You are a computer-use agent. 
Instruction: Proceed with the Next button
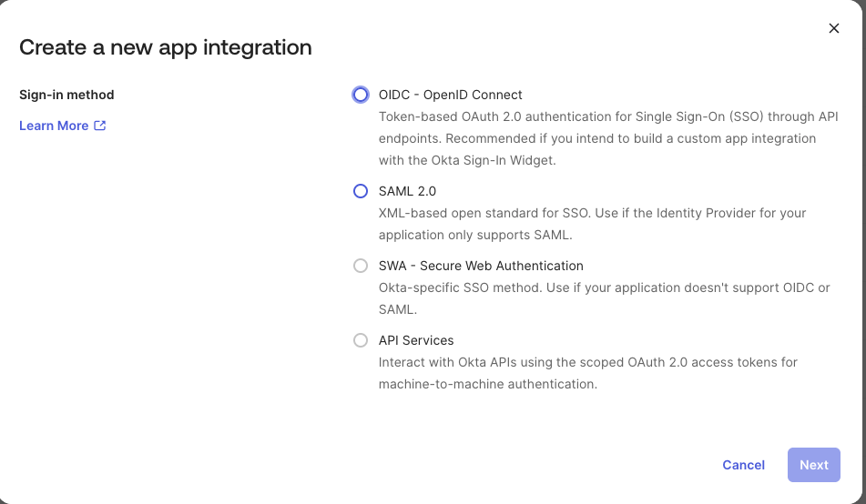coord(813,465)
